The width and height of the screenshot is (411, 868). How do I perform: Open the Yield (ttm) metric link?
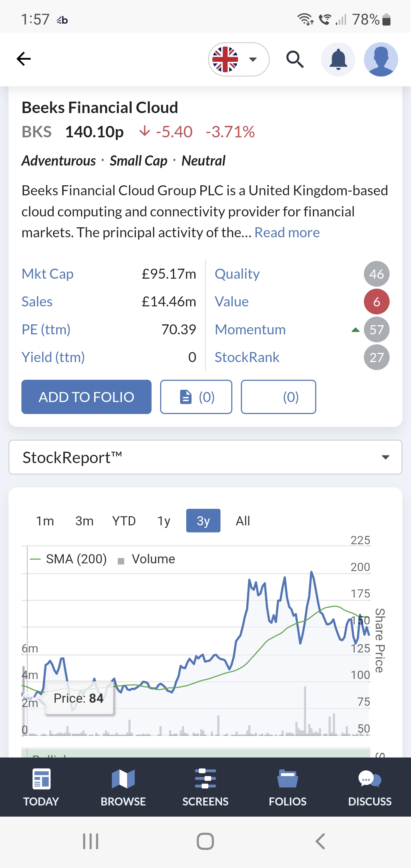tap(53, 357)
